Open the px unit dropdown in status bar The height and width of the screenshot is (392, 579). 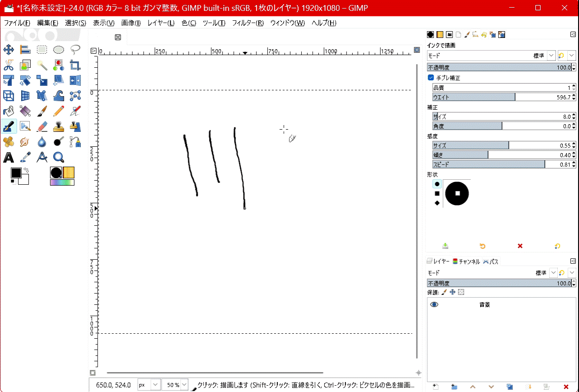pyautogui.click(x=155, y=385)
